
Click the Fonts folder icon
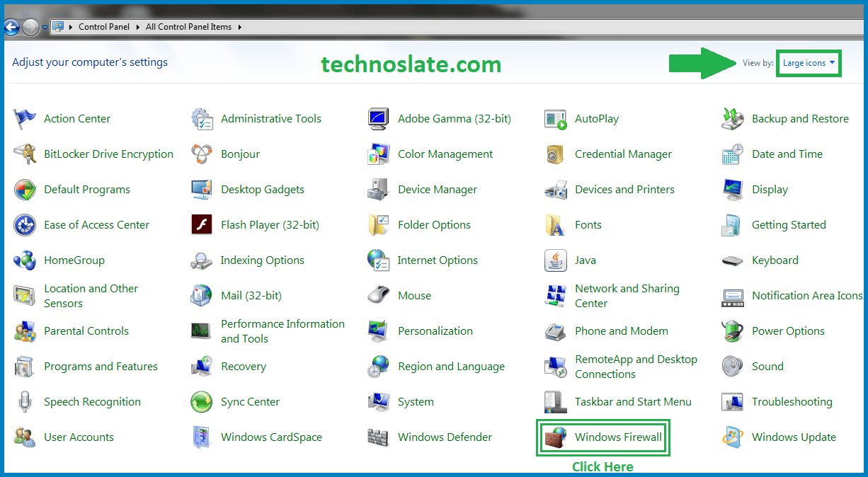556,225
